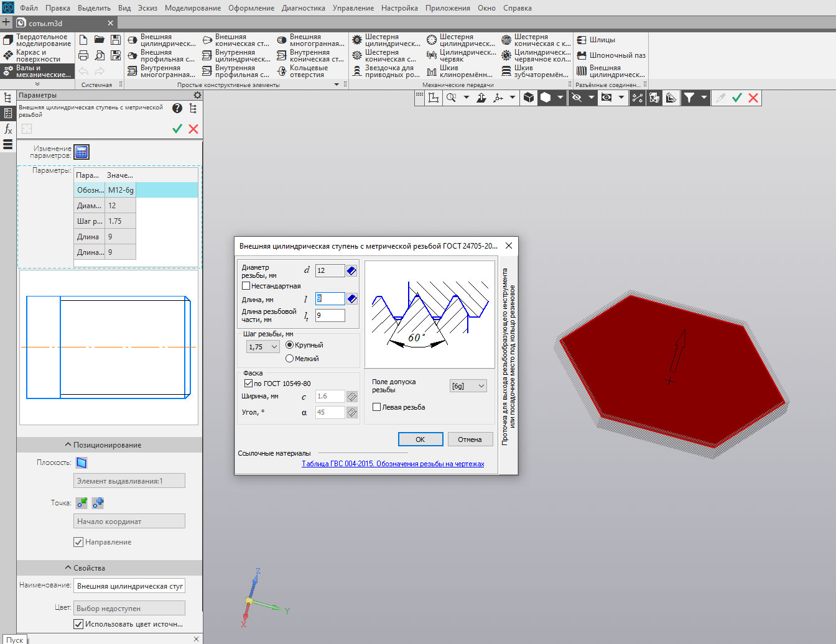Choose point from model icon near Точка

click(x=81, y=503)
